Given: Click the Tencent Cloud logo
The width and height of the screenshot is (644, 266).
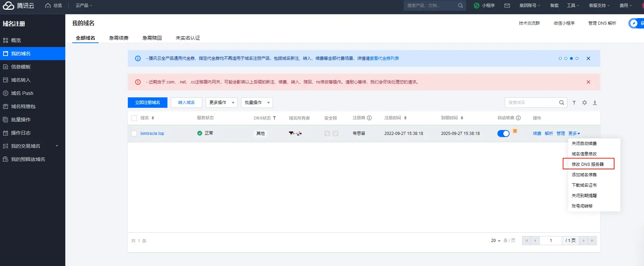Looking at the screenshot, I should click(x=18, y=6).
